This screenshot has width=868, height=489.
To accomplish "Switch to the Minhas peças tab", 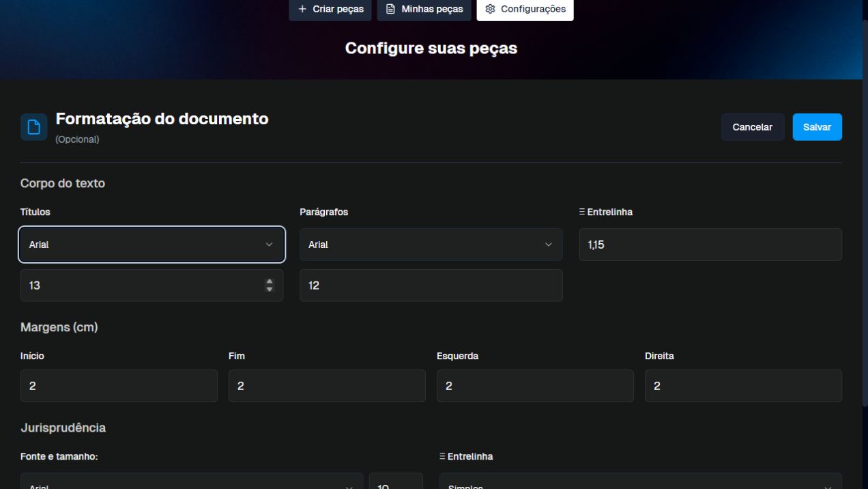I will [x=424, y=10].
